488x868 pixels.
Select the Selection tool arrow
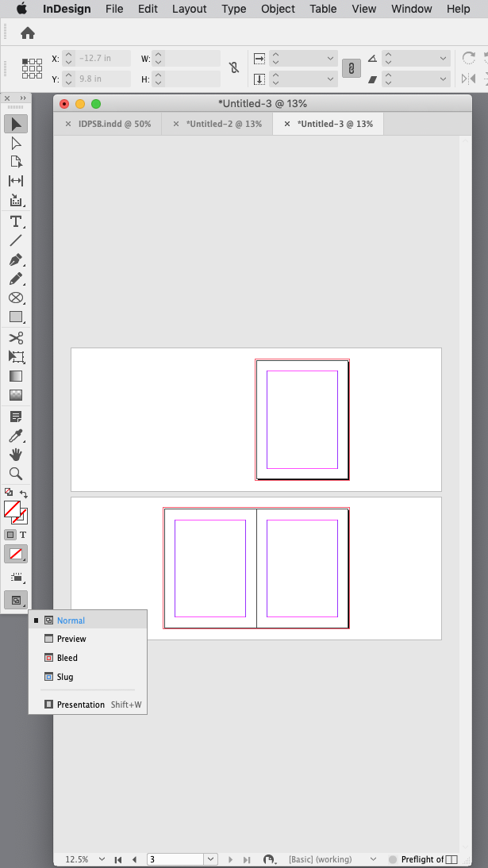(16, 124)
